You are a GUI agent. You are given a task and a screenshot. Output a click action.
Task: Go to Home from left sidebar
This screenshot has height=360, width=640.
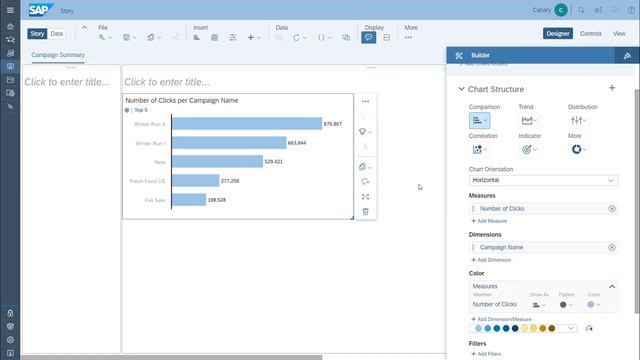click(x=10, y=27)
